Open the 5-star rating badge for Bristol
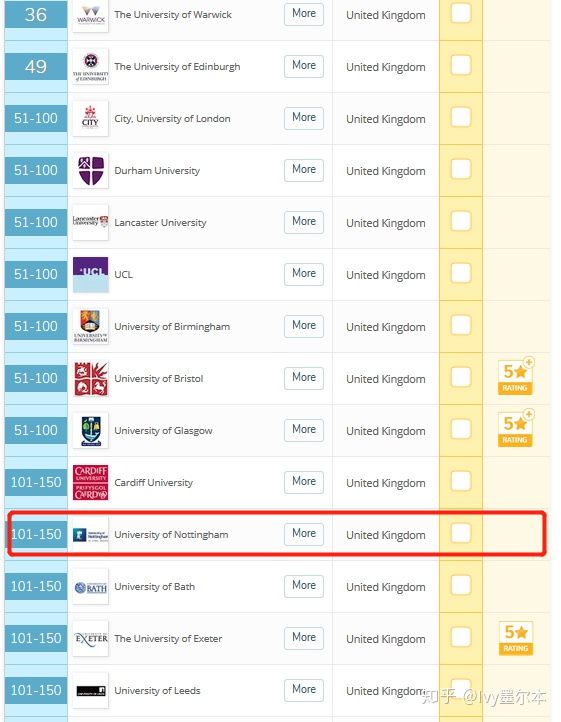 (x=515, y=376)
